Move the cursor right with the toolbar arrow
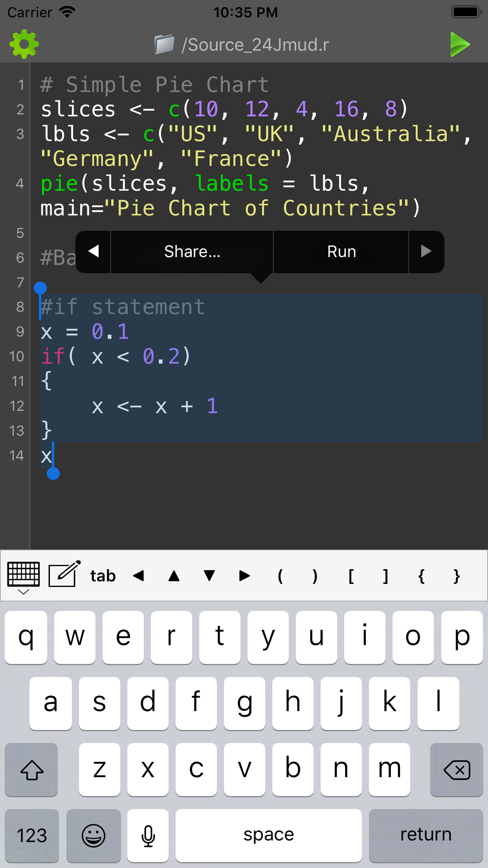 pyautogui.click(x=244, y=576)
